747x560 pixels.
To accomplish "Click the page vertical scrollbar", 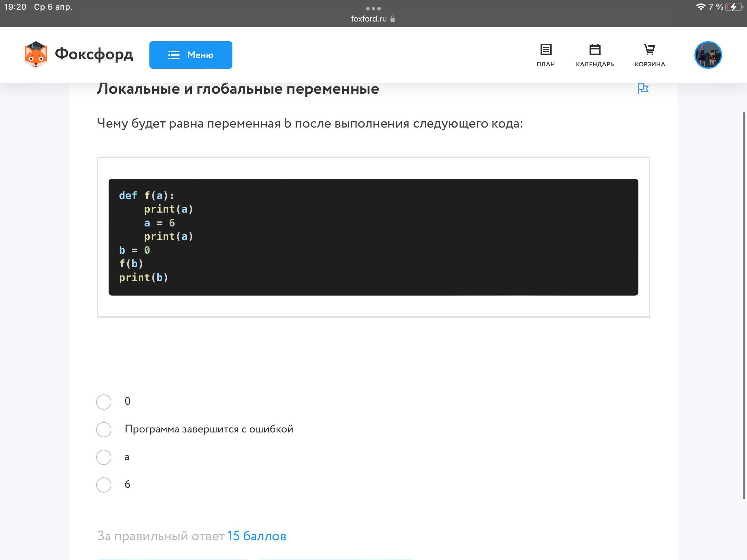I will tap(744, 304).
